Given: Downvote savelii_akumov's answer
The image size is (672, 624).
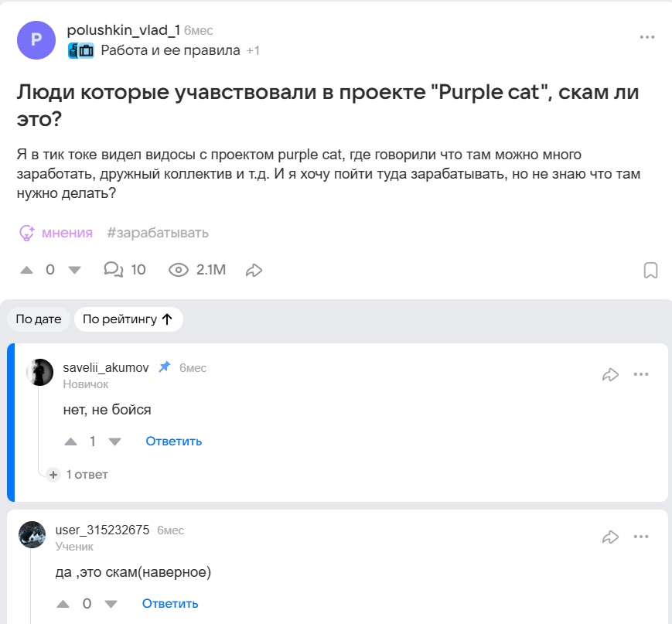Looking at the screenshot, I should (114, 442).
